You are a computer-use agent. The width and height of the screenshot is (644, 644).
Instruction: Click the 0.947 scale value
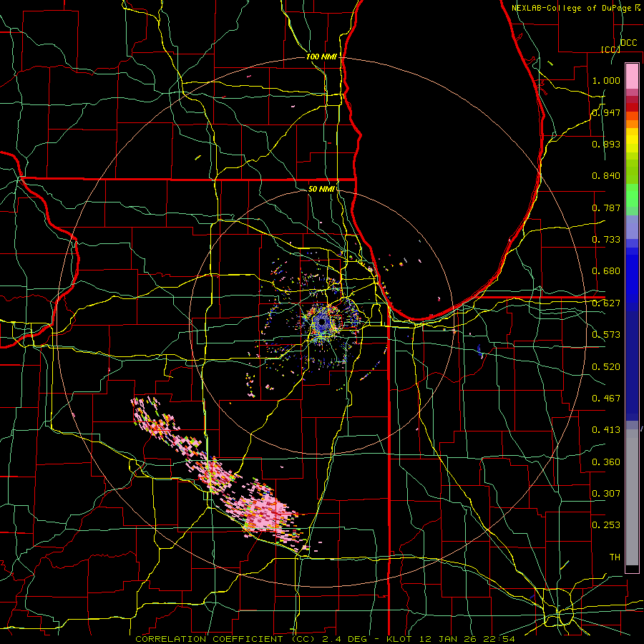point(606,112)
